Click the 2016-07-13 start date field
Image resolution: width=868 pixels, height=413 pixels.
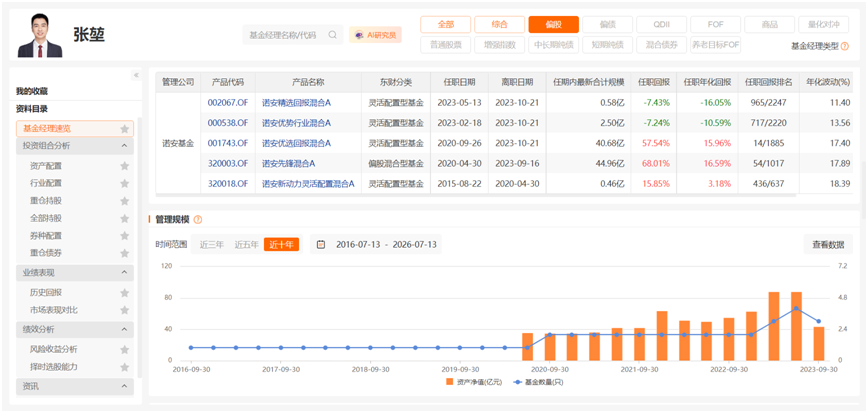357,244
